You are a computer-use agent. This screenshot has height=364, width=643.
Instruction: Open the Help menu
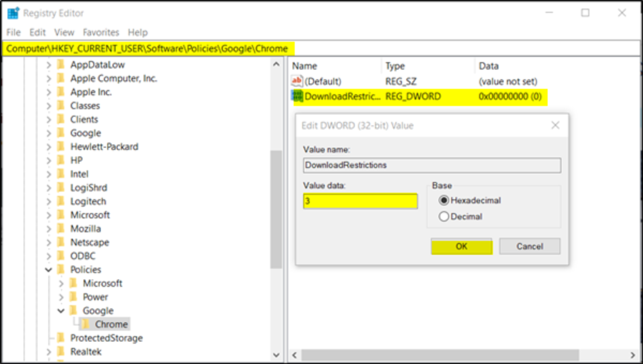coord(137,33)
